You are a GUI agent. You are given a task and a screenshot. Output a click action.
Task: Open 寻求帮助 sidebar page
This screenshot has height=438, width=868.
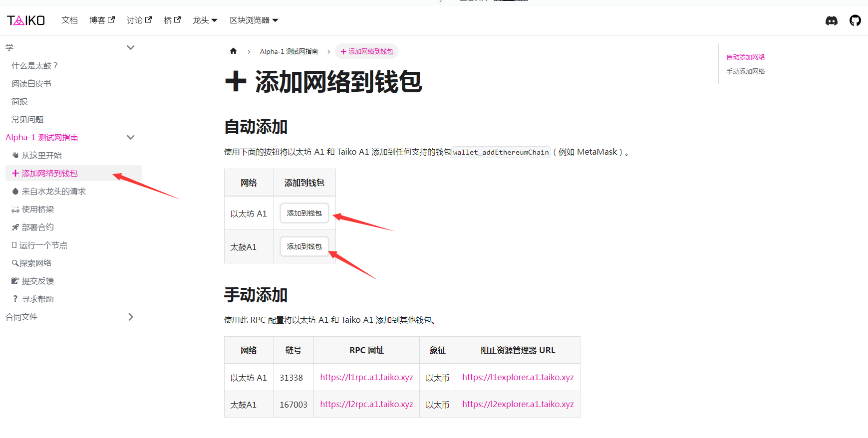tap(33, 299)
